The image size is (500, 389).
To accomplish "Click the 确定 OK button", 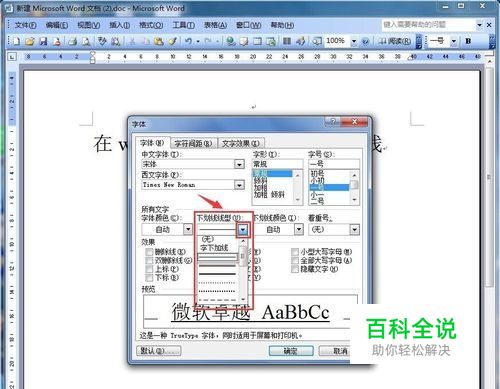I will [x=291, y=351].
